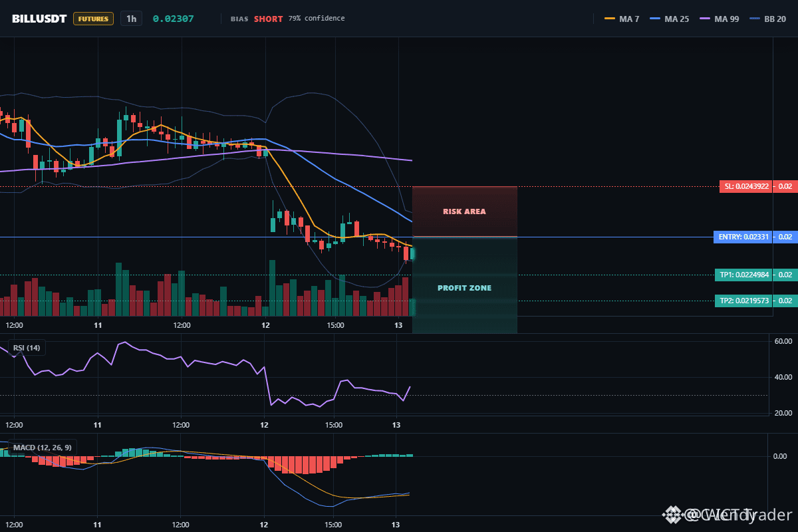Click the FUTURES badge
Screen dimensions: 798x532
tap(93, 19)
